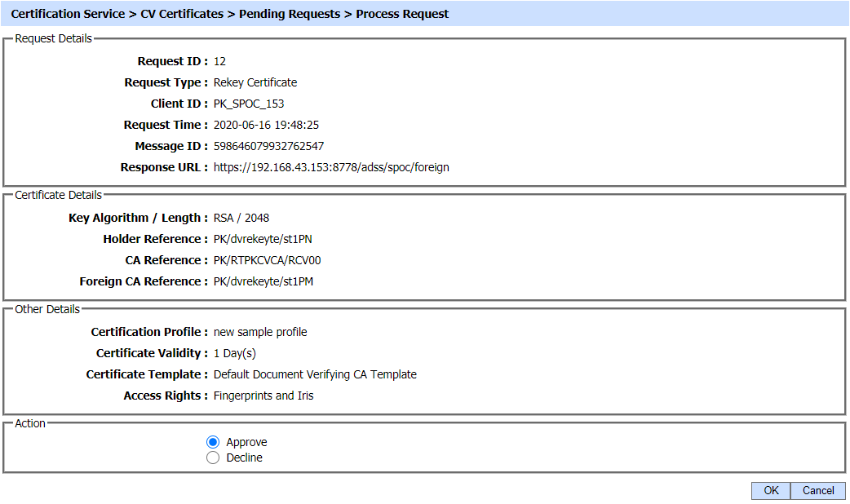Click the RSA / 2048 key algorithm value
Viewport: 850px width, 504px height.
[241, 218]
